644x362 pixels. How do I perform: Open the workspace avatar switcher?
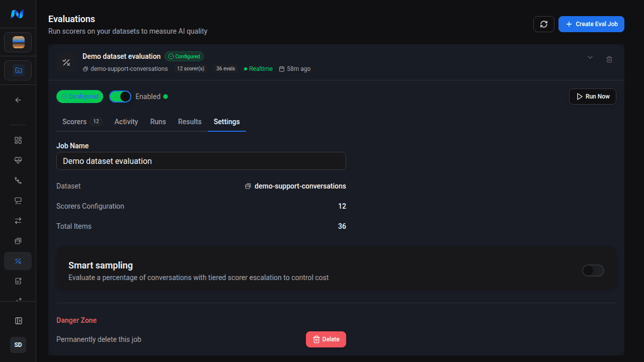tap(18, 42)
